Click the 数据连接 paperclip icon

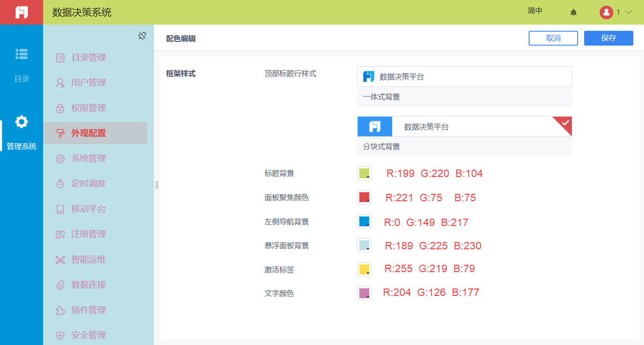(x=60, y=285)
